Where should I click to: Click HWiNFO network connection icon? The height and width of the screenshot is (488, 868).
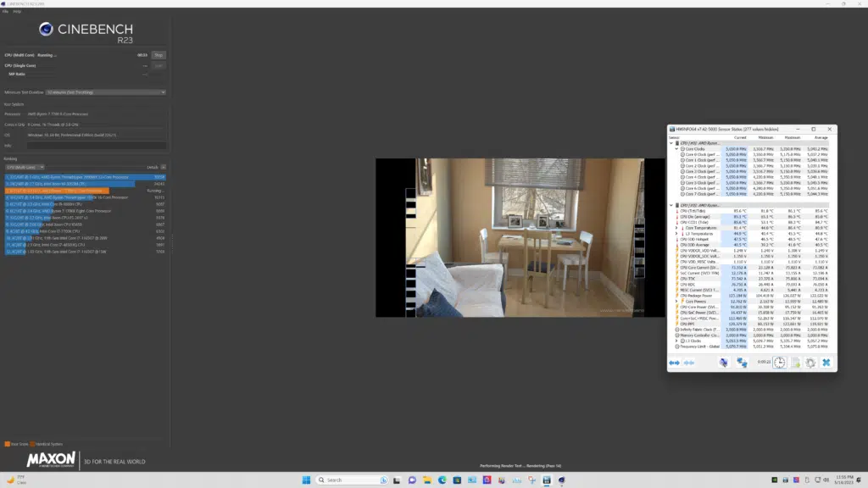(x=742, y=363)
